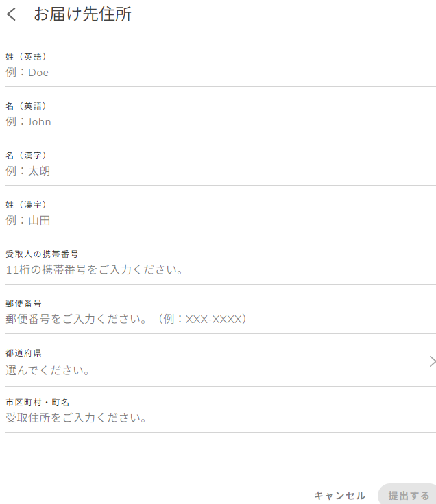Focus the input showing 例：山田 placeholder

click(206, 220)
